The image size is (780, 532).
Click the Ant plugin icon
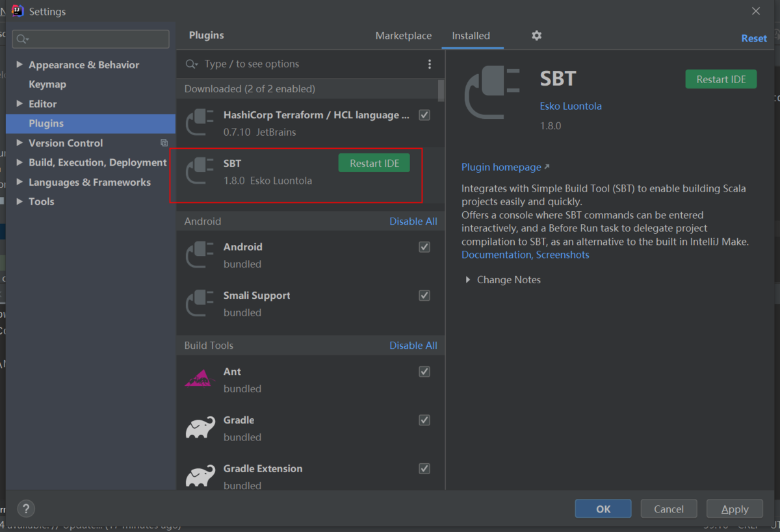pyautogui.click(x=200, y=379)
